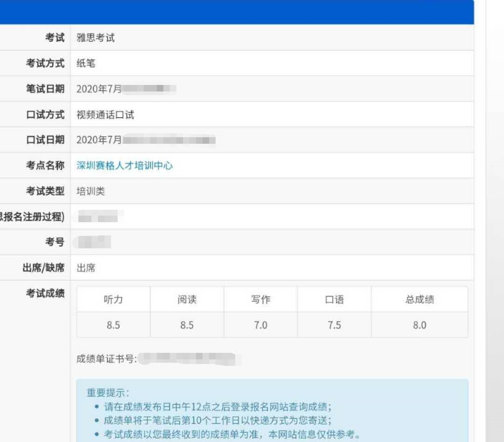Click the 笔试日期 row label
Screen dimensions: 504x442
tap(48, 89)
